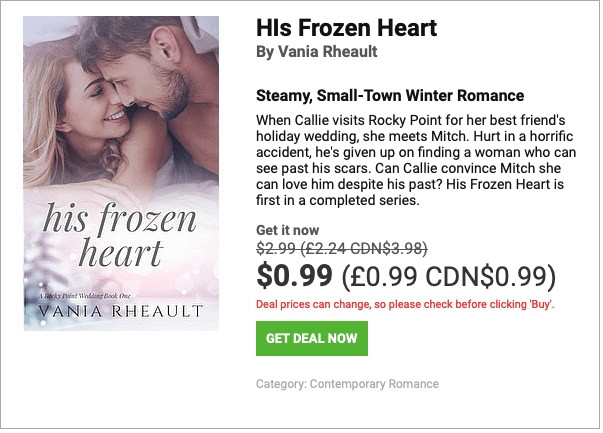Click the large bold $0.99 deal price
The width and height of the screenshot is (603, 433).
(x=295, y=275)
